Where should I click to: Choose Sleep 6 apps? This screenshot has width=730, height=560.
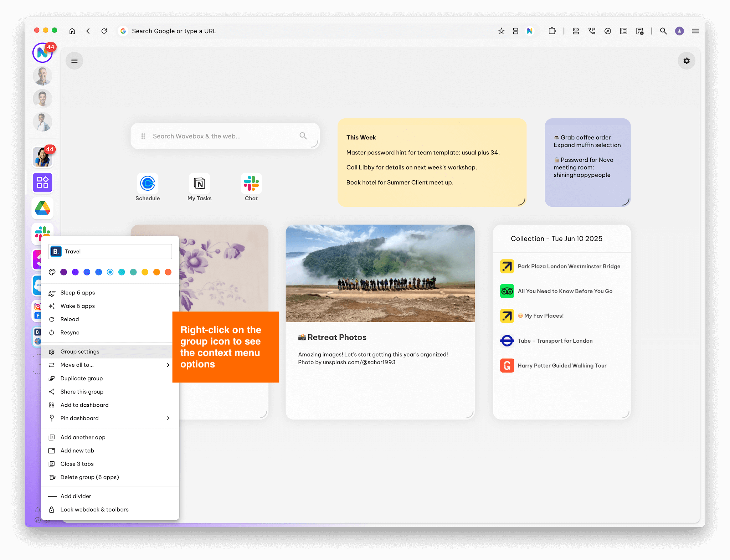point(110,293)
